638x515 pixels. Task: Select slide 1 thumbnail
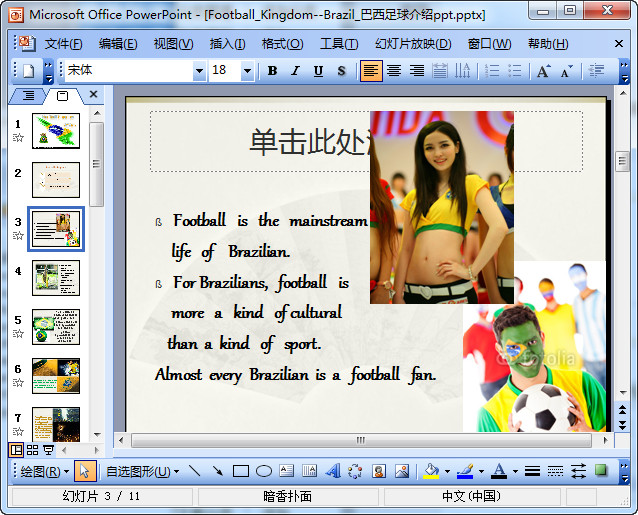[x=56, y=131]
